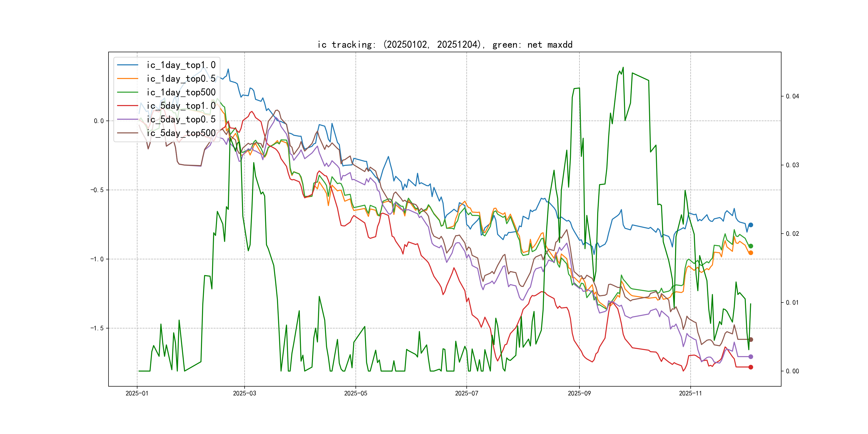This screenshot has height=434, width=868.
Task: Click the 0.02 right axis tick label
Action: pyautogui.click(x=792, y=234)
